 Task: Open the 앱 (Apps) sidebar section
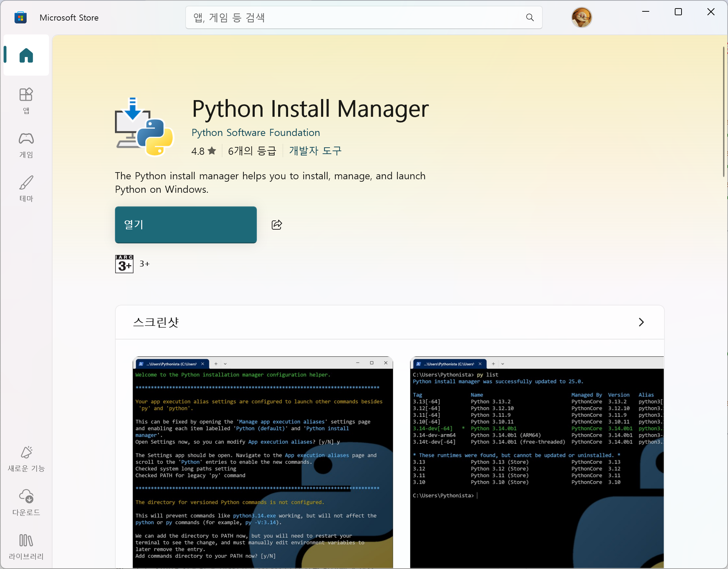26,101
